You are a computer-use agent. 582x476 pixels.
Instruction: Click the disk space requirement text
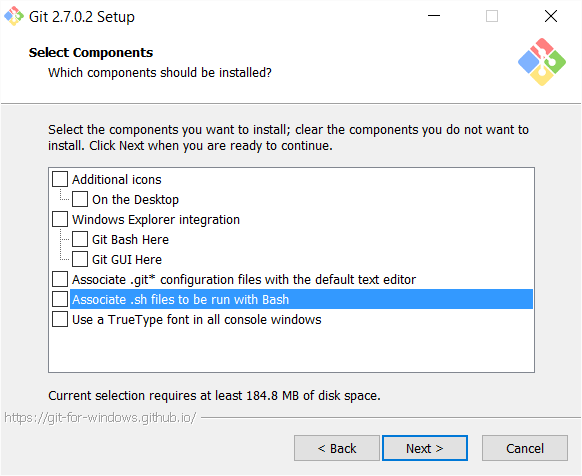214,395
